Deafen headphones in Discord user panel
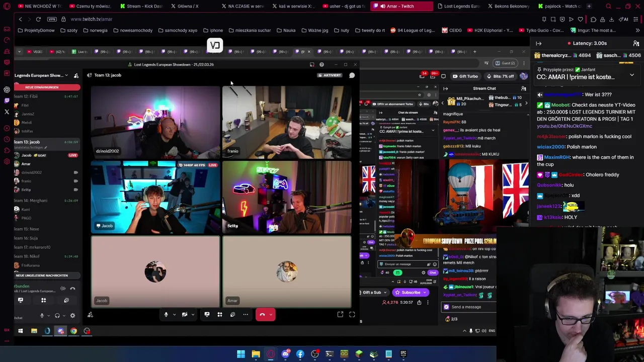 coord(57,316)
